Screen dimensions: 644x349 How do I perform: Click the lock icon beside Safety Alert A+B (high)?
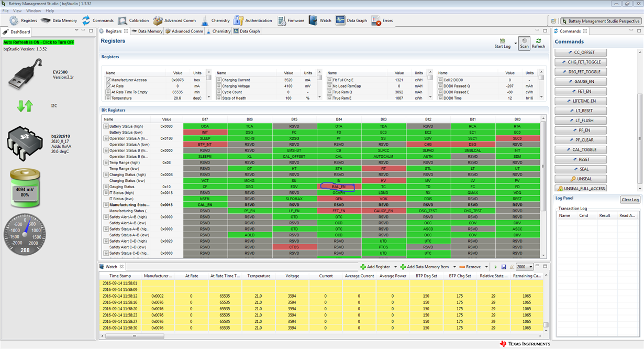coord(106,217)
